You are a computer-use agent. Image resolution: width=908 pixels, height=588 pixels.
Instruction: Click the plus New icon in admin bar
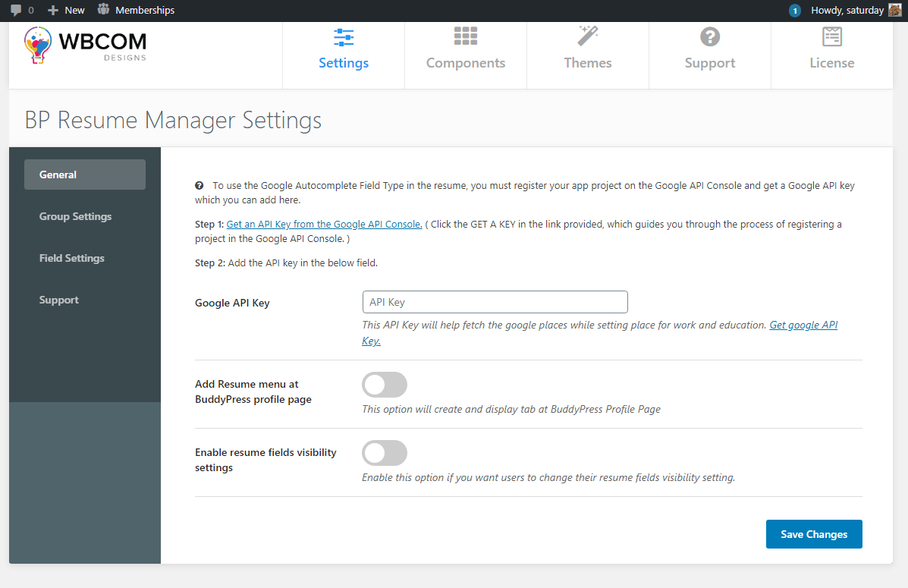click(x=52, y=10)
